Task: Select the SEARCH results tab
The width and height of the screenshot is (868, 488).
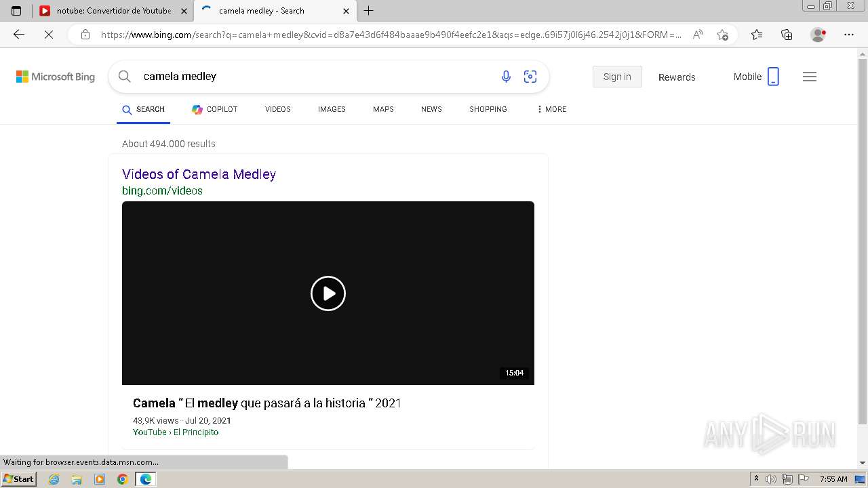Action: click(144, 109)
